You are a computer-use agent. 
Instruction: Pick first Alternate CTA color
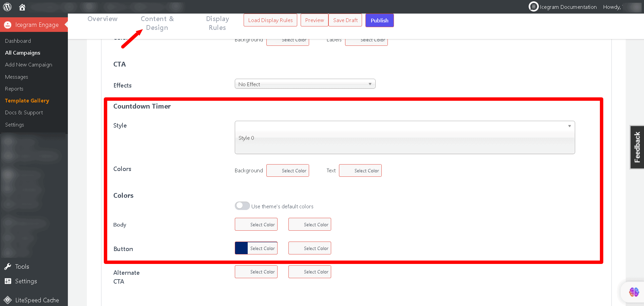[256, 272]
